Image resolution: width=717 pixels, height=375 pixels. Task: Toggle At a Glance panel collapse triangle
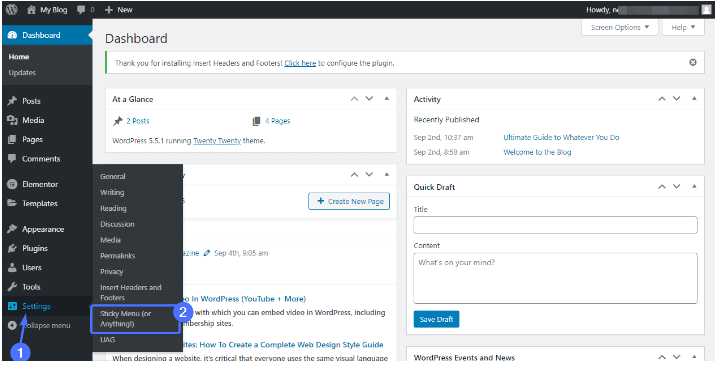[x=387, y=99]
